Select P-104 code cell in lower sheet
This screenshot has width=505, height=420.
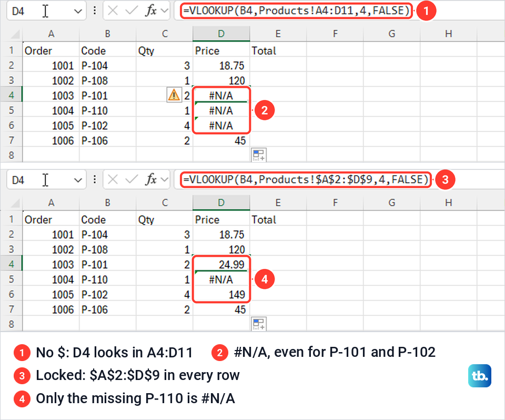click(107, 234)
